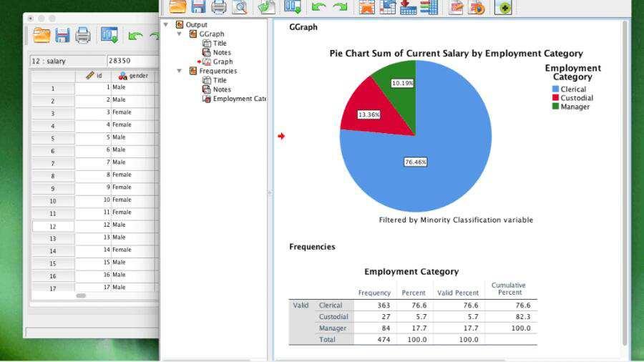Click the Open file icon in the output viewer toolbar

tap(177, 7)
